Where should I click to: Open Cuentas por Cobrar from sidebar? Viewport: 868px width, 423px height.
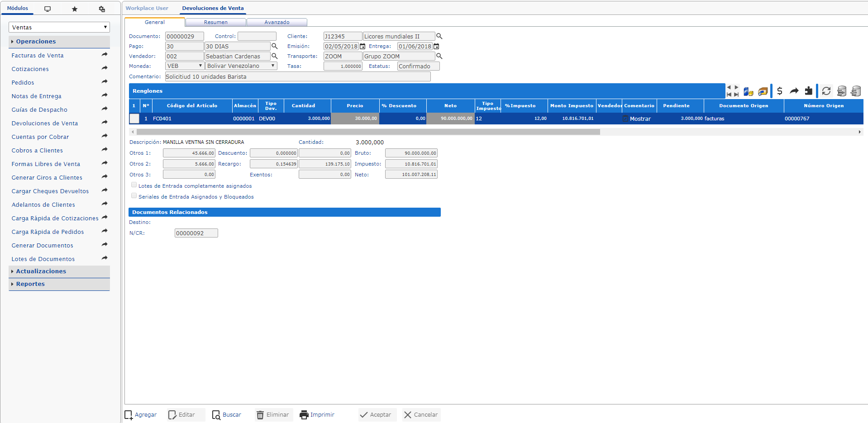click(40, 137)
